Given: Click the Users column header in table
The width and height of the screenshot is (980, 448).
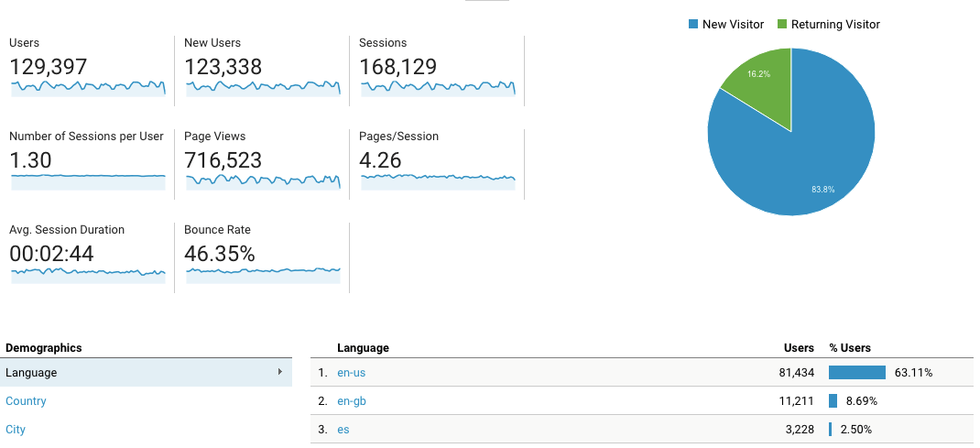Looking at the screenshot, I should click(800, 347).
